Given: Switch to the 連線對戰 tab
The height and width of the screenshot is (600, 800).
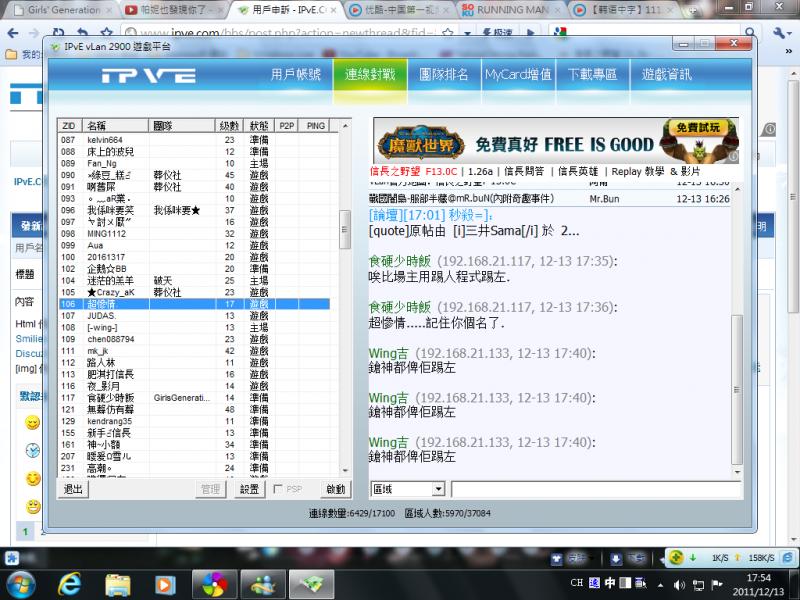Looking at the screenshot, I should coord(370,75).
